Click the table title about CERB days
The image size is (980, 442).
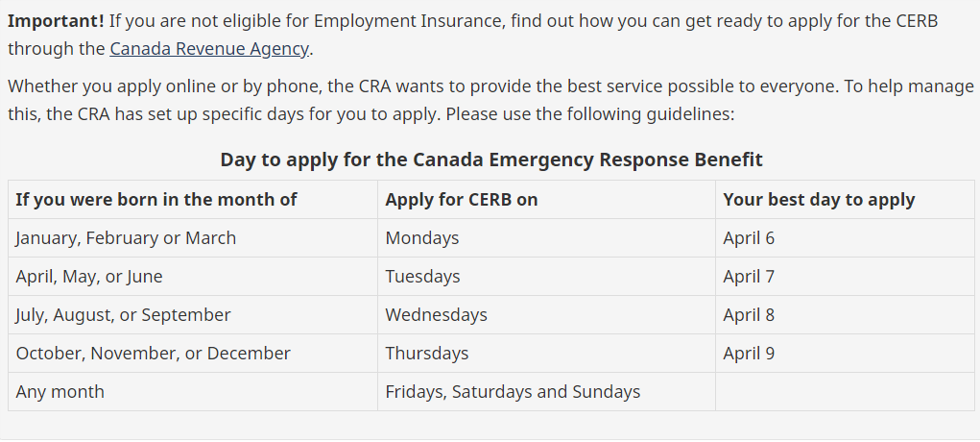491,160
